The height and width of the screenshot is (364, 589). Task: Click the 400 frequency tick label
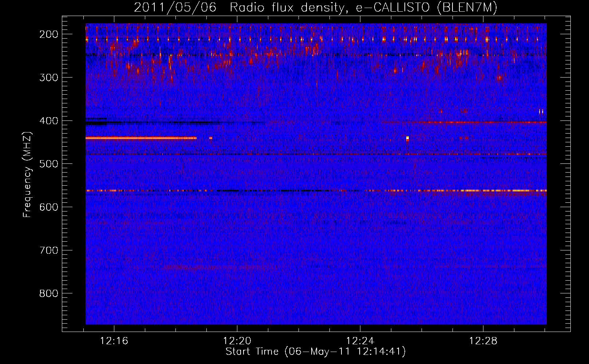tap(48, 121)
